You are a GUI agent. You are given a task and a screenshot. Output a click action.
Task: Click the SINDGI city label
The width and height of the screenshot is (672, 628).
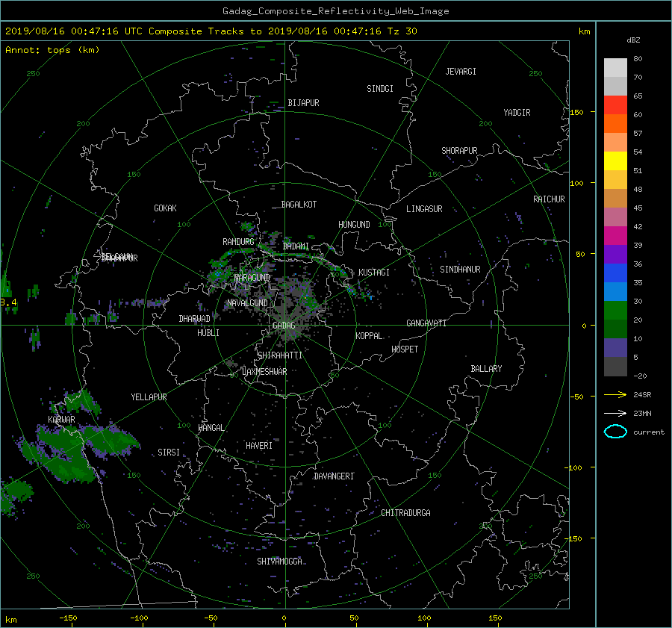click(380, 89)
